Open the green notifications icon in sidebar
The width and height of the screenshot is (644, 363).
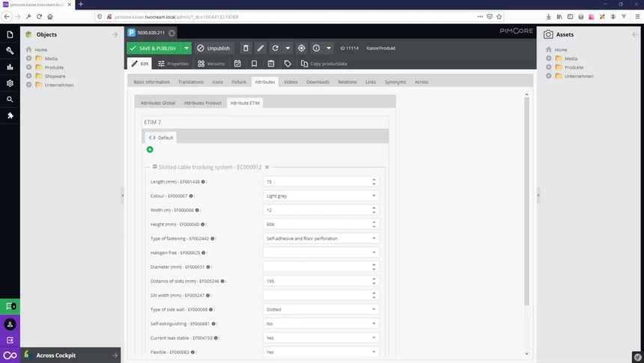click(x=10, y=306)
